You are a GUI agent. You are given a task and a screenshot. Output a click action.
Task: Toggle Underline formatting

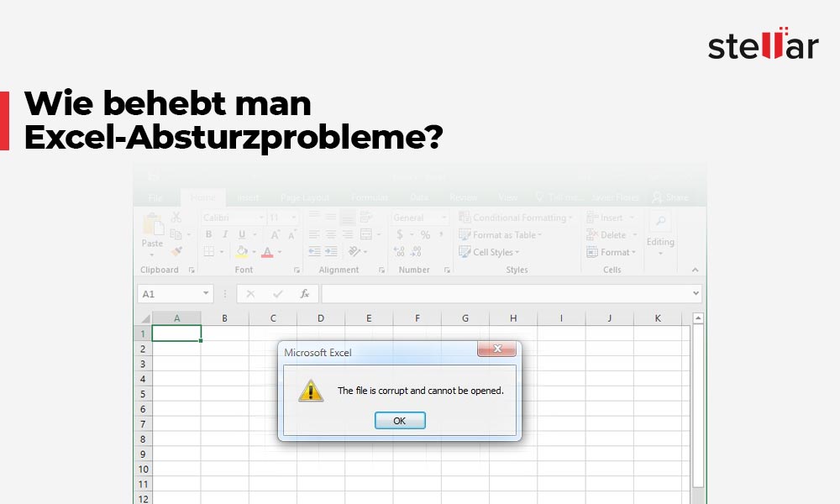tap(242, 234)
